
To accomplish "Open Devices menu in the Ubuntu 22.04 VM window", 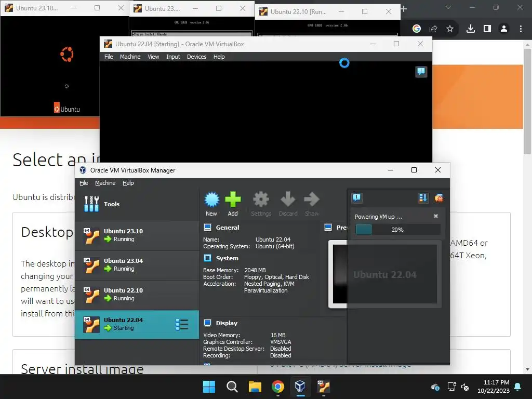I will pyautogui.click(x=197, y=57).
